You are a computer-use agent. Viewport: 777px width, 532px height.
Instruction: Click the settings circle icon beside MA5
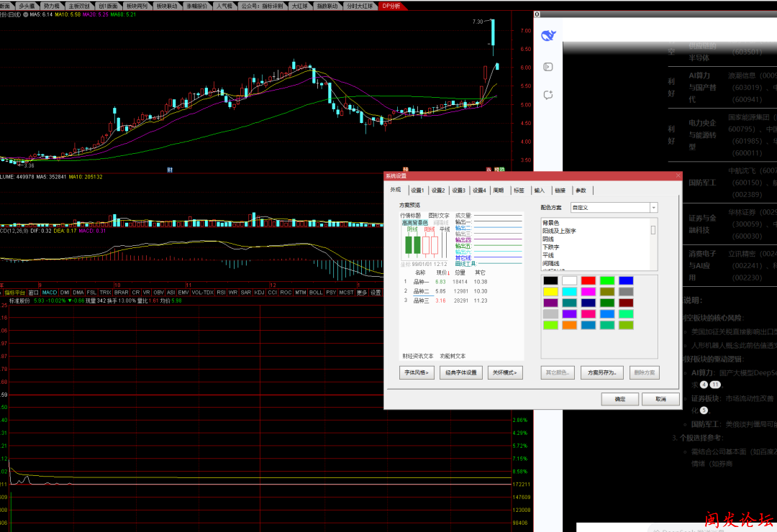pyautogui.click(x=26, y=14)
